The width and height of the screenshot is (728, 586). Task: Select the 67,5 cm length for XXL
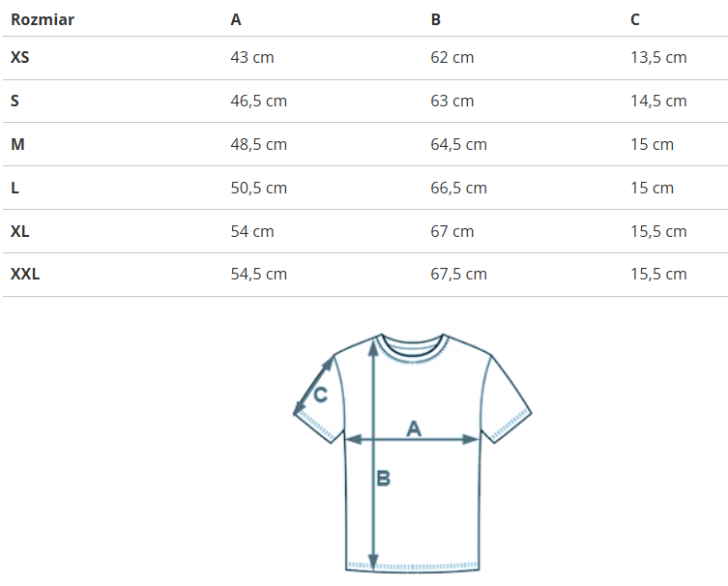pyautogui.click(x=458, y=275)
